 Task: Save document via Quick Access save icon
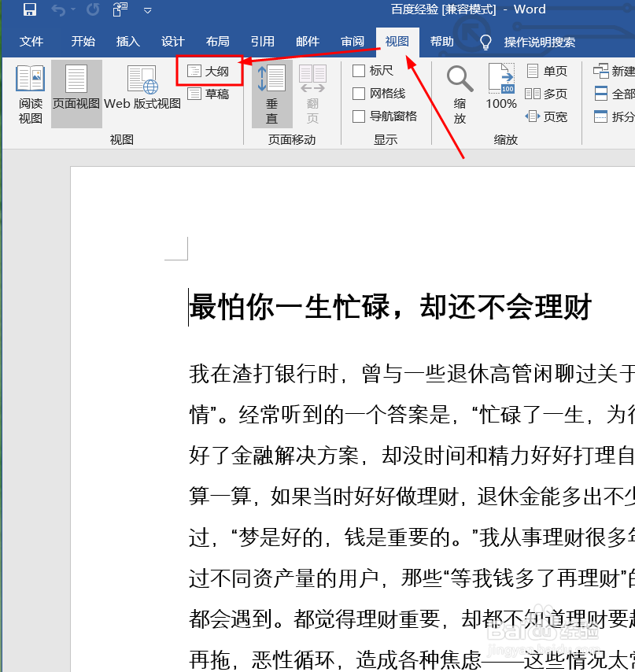point(30,10)
